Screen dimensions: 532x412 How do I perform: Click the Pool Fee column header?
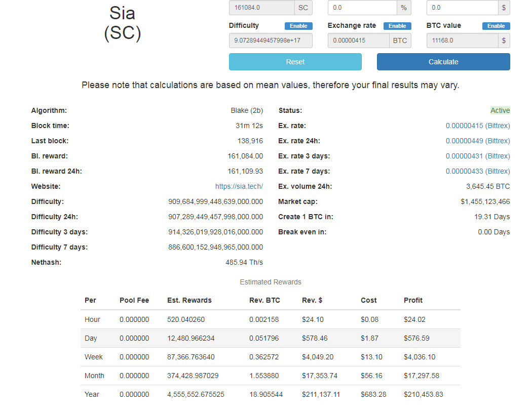pyautogui.click(x=134, y=300)
